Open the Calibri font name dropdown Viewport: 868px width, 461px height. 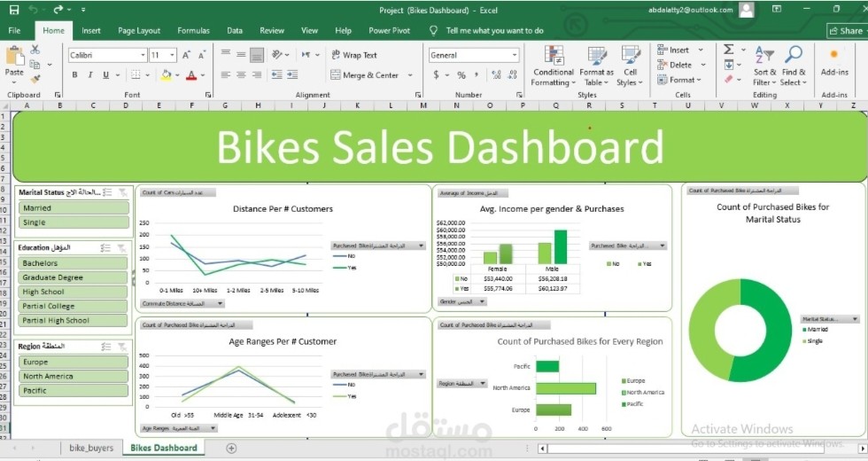[x=143, y=55]
